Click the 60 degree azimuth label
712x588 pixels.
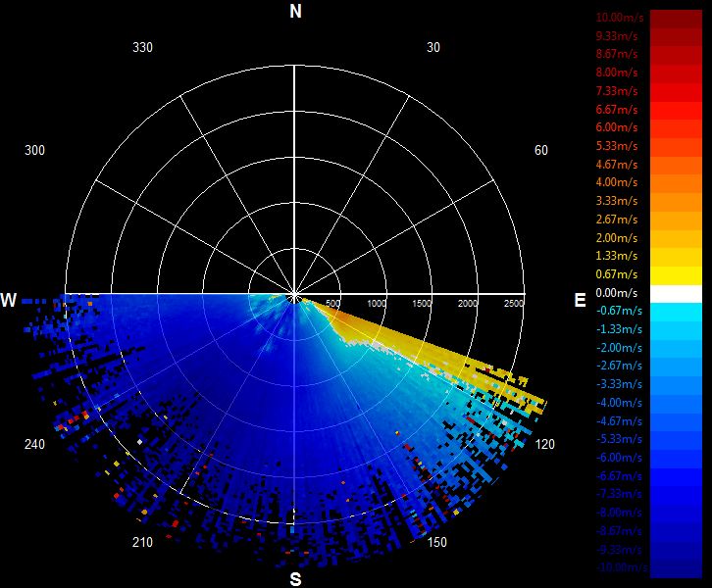click(x=540, y=150)
